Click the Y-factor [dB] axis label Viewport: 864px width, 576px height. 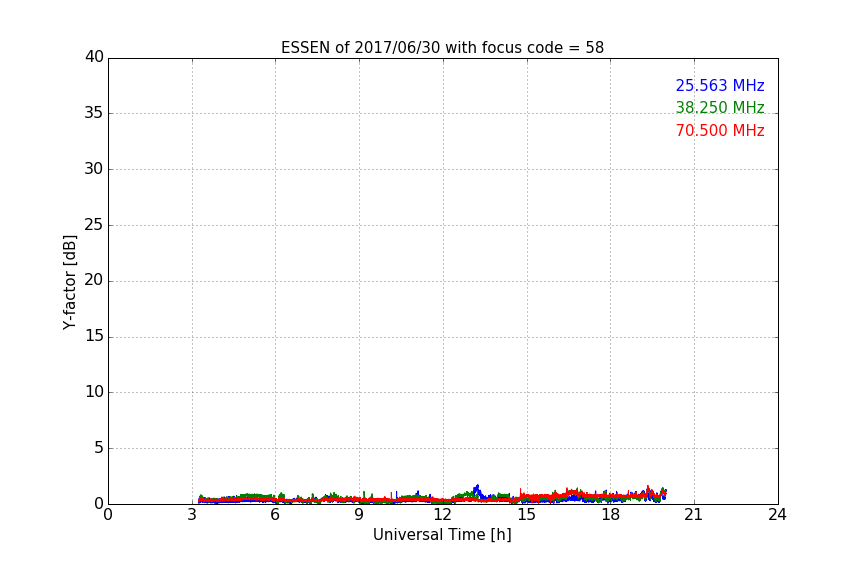[x=69, y=282]
